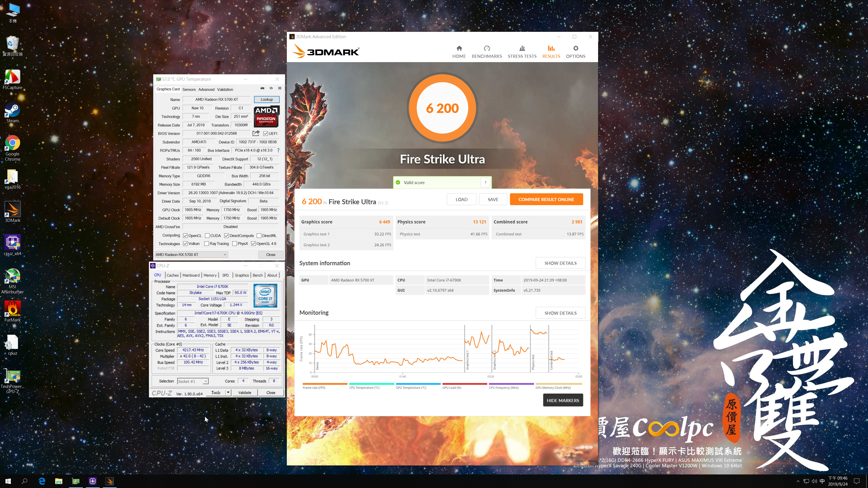868x488 pixels.
Task: Switch to the Advanced tab in GPU-Z
Action: pos(206,89)
